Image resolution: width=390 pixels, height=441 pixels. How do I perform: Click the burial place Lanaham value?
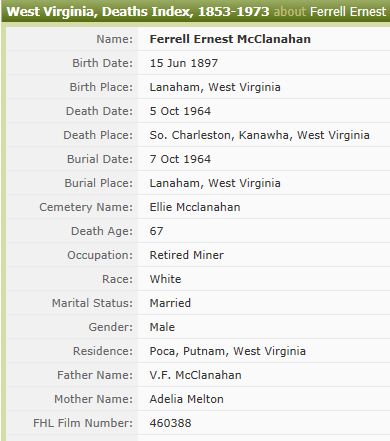[215, 183]
